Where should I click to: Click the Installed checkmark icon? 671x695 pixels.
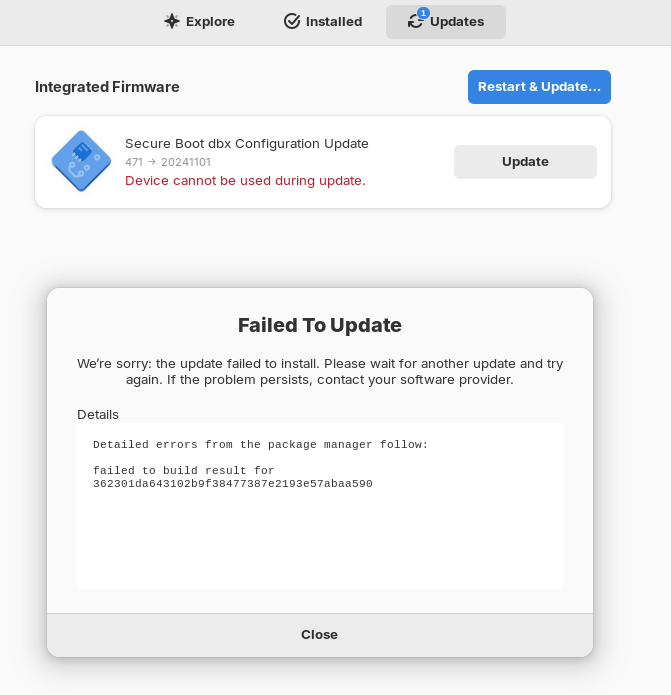tap(292, 21)
